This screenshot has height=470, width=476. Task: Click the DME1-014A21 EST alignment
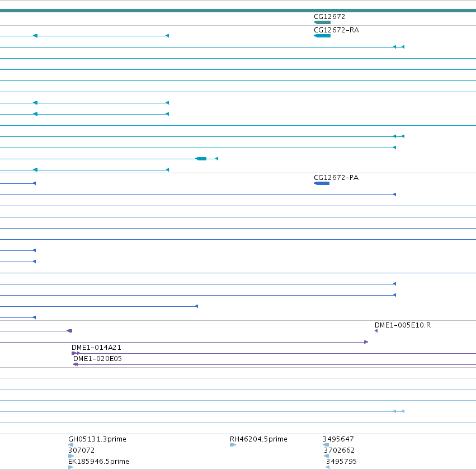[x=273, y=353]
